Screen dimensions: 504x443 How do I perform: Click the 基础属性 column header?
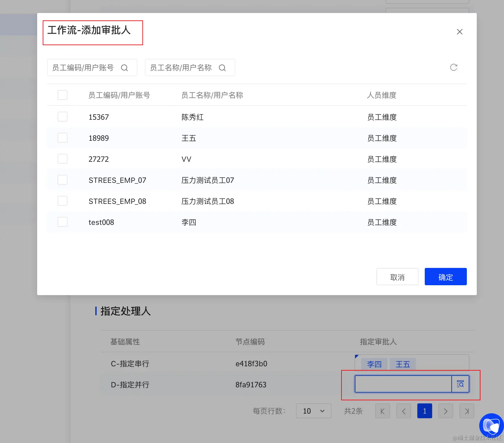click(x=125, y=342)
